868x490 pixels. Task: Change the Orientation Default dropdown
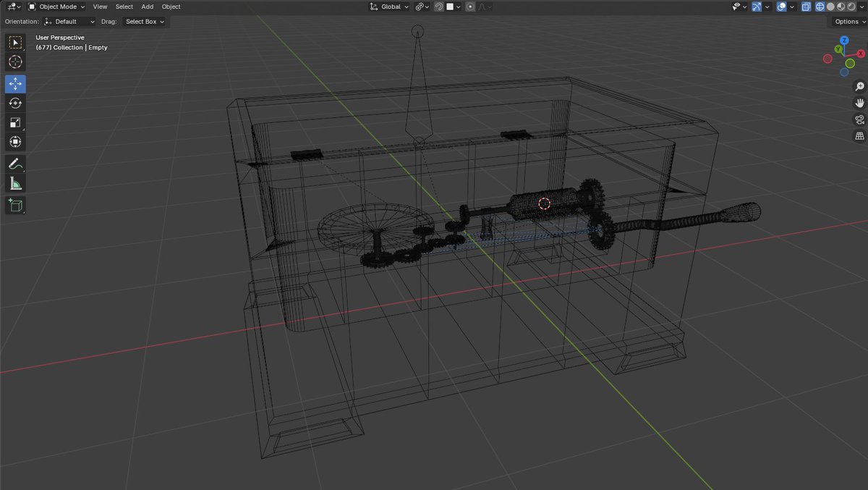click(x=69, y=22)
